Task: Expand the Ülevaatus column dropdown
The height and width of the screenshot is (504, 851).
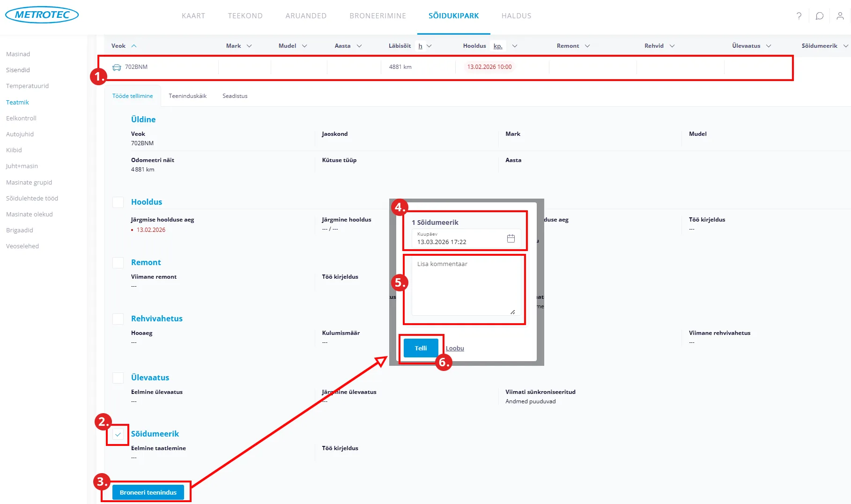Action: pyautogui.click(x=769, y=46)
